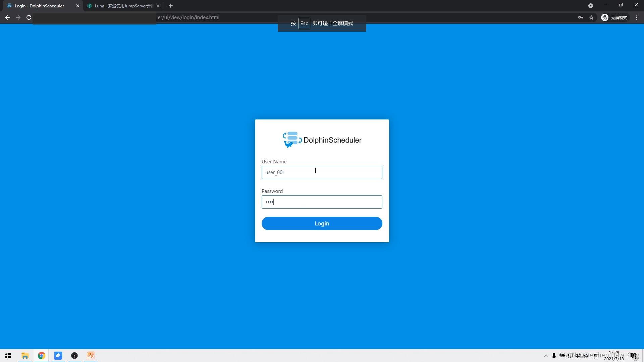Click the address bar URL

(x=188, y=17)
